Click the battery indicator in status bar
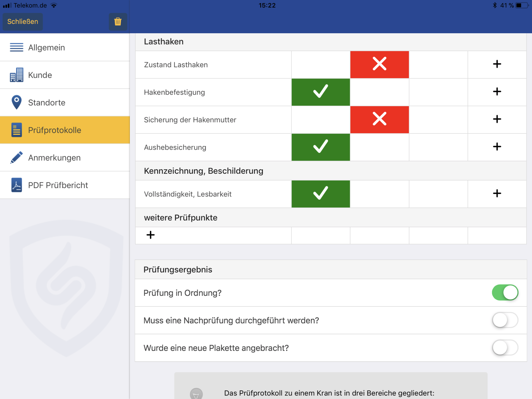Screen dimensions: 532x399 522,5
